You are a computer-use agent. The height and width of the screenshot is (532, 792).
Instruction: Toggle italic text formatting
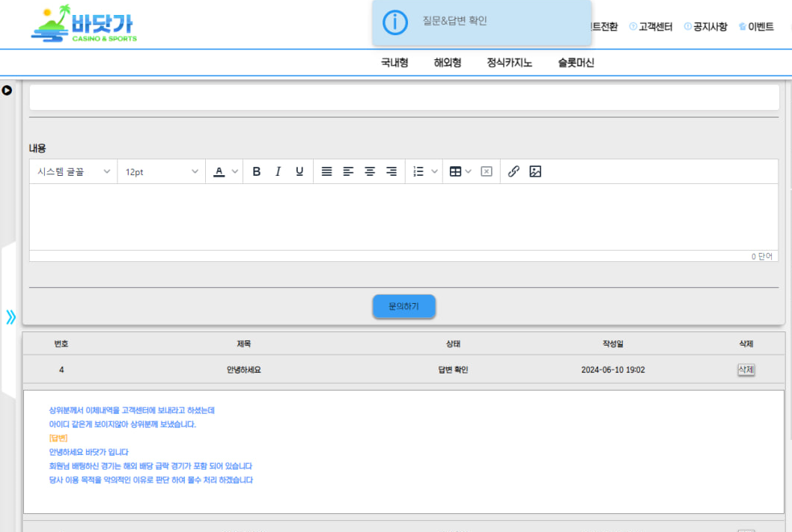[278, 171]
